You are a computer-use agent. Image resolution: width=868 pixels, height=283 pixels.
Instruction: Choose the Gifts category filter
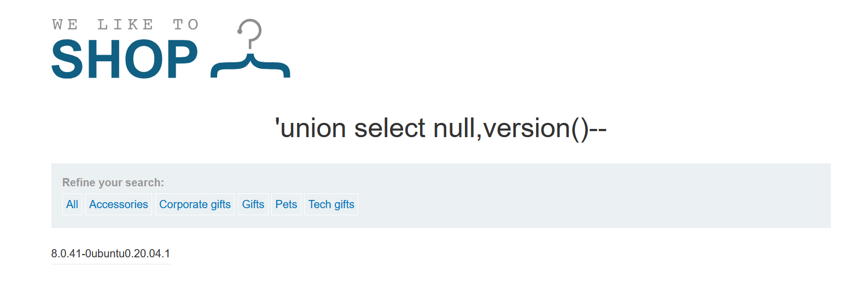coord(253,204)
